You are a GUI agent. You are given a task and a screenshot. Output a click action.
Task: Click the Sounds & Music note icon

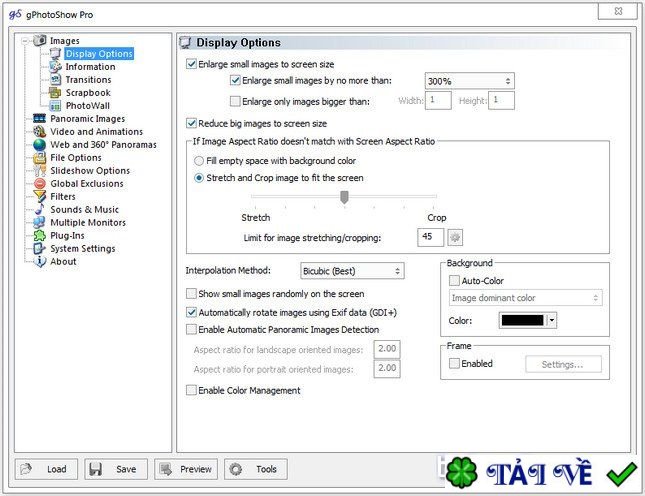point(39,210)
